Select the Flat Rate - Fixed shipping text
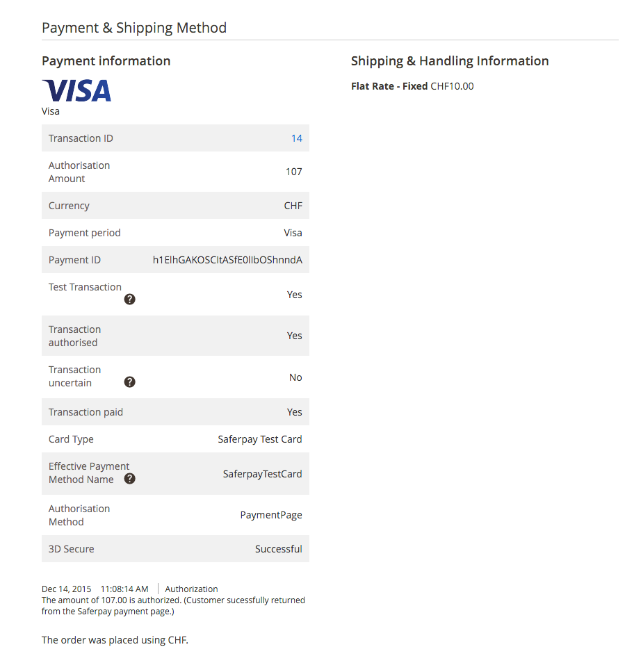This screenshot has height=672, width=625. click(x=389, y=86)
